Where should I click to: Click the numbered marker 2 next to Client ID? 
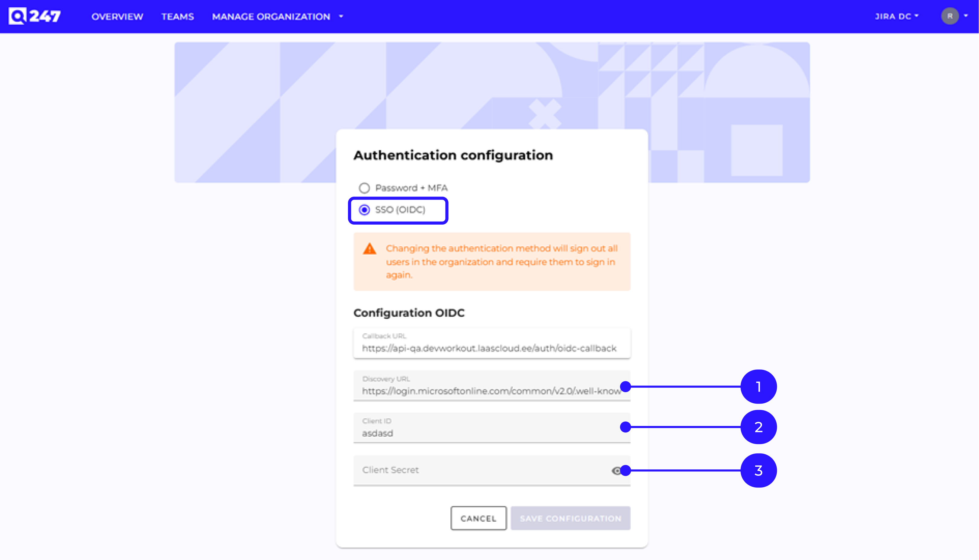click(758, 427)
